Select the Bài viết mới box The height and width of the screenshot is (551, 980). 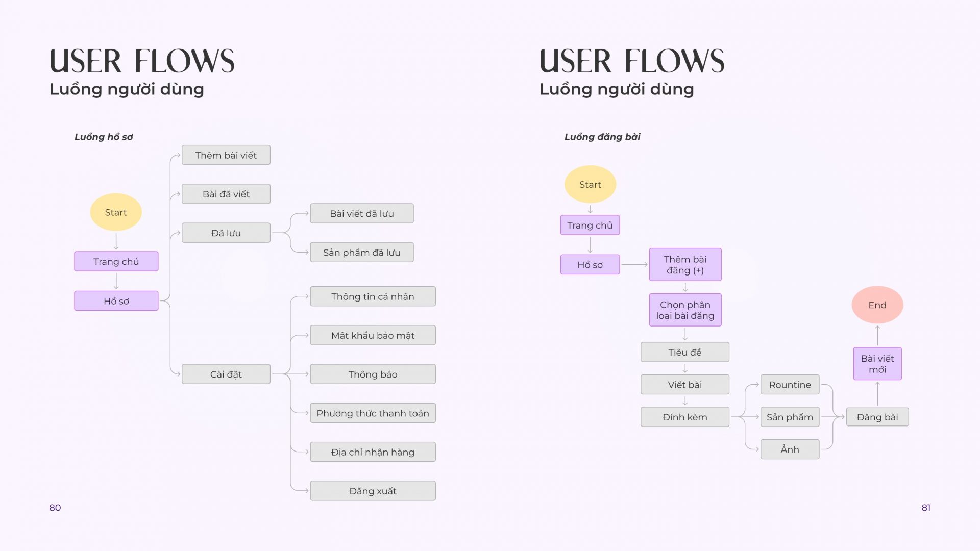877,364
